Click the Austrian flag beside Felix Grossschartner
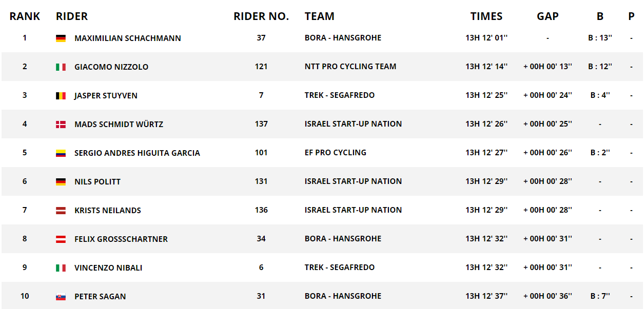The height and width of the screenshot is (309, 644). coord(61,239)
